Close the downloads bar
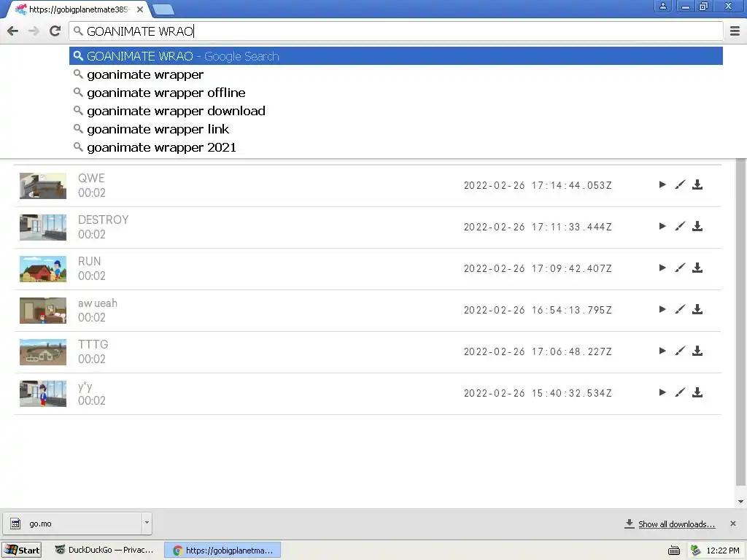Screen dimensions: 747x560 coord(732,524)
